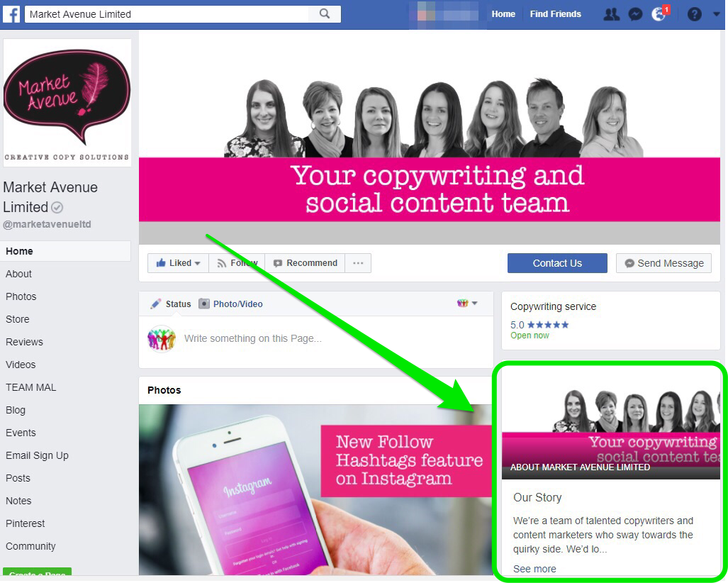The width and height of the screenshot is (728, 583).
Task: Open the account dropdown arrow
Action: pyautogui.click(x=716, y=14)
